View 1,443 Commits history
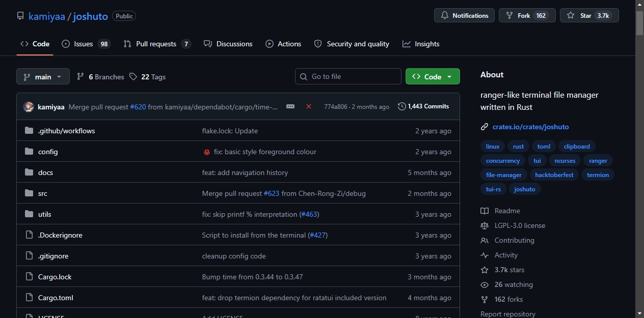The width and height of the screenshot is (644, 318). click(x=423, y=106)
